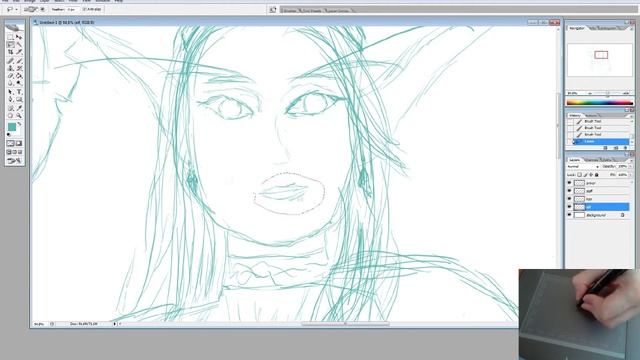Select the Lasso history state
The image size is (640, 360).
tap(601, 142)
